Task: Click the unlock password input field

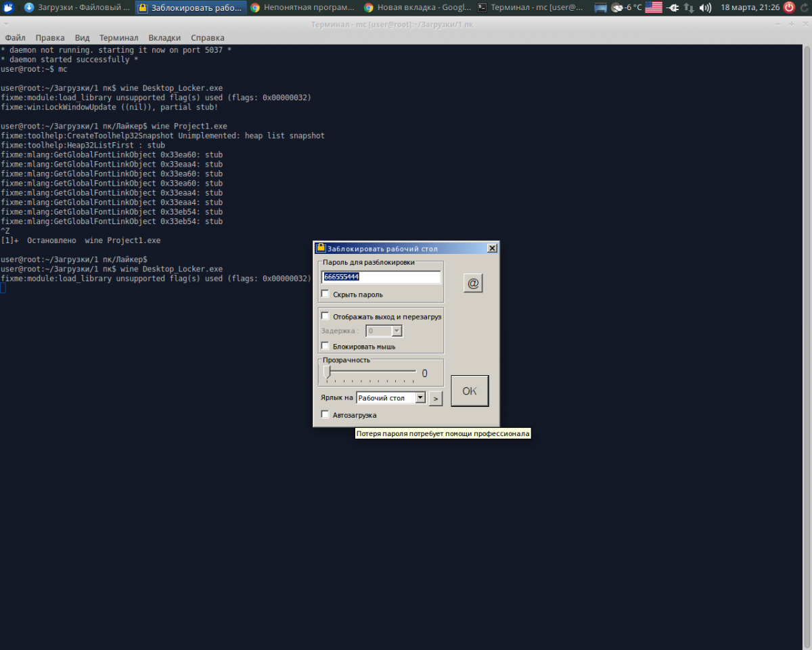Action: [381, 277]
